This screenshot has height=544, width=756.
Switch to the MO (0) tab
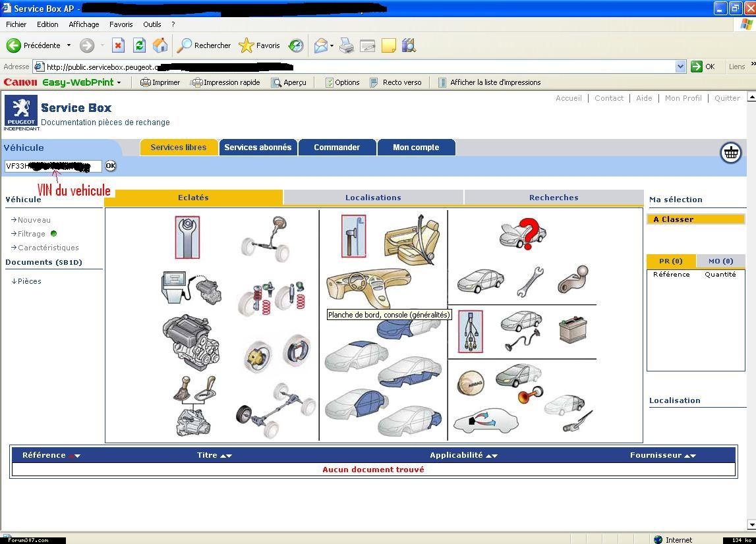click(720, 261)
